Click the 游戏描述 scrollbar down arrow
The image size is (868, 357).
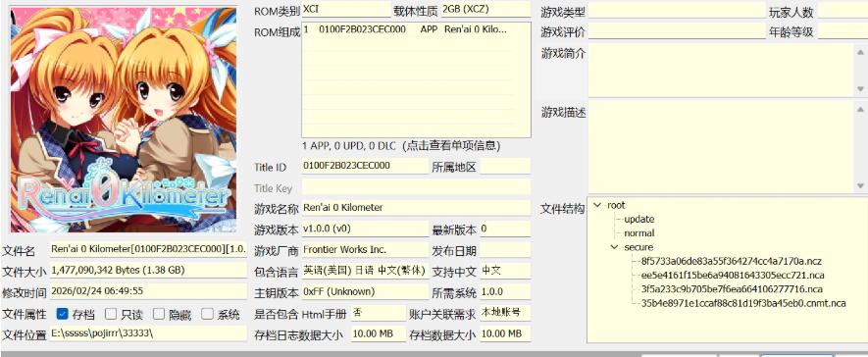(x=860, y=186)
